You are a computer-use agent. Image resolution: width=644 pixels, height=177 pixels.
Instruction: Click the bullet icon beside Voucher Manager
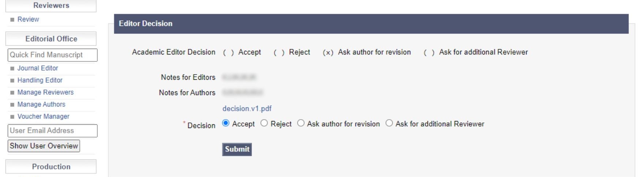[12, 117]
